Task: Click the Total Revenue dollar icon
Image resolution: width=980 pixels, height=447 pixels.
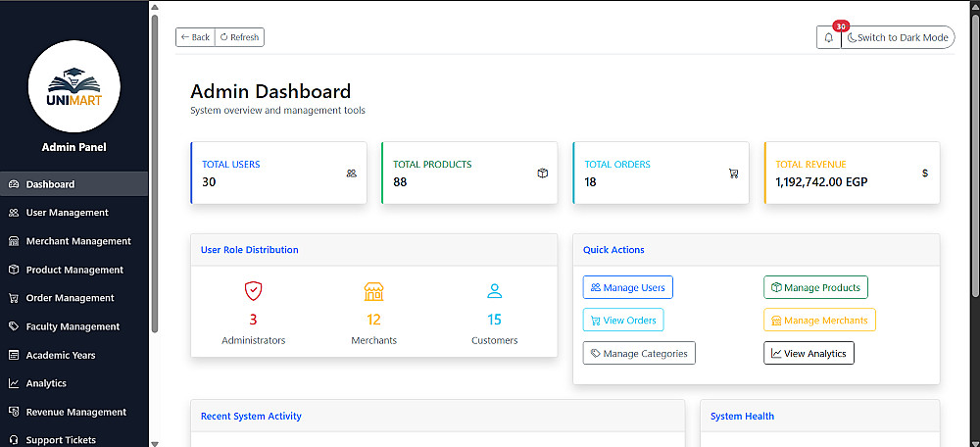Action: [x=924, y=174]
